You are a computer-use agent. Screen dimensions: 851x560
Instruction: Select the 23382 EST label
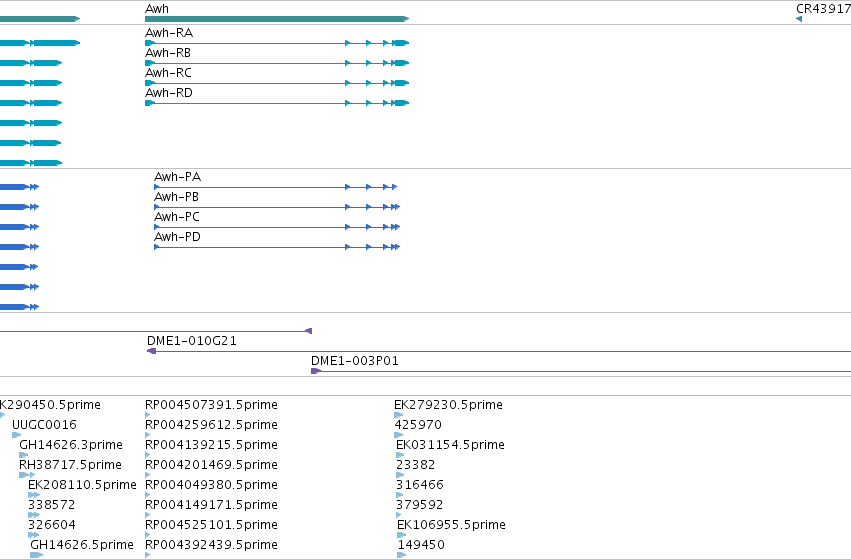coord(416,465)
